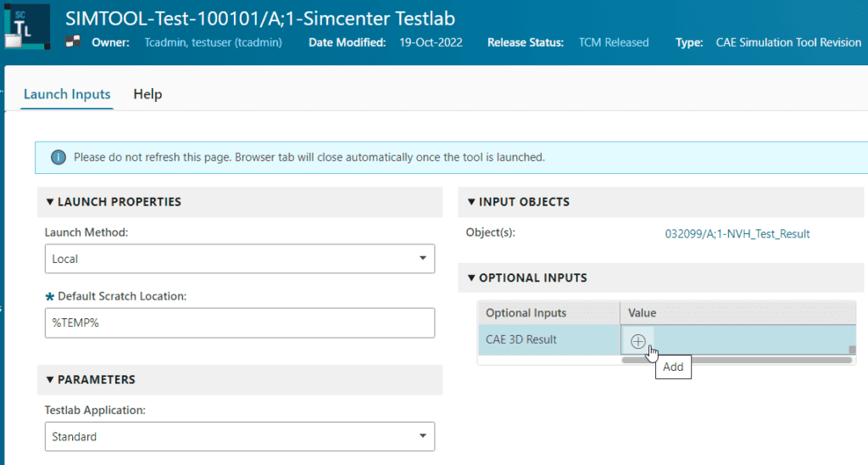Open owner Tcadmin, testuser (tcadmin) link
This screenshot has height=465, width=868.
[x=213, y=42]
